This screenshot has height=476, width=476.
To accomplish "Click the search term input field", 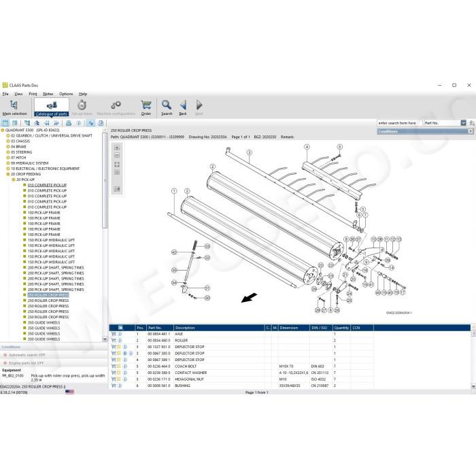I will (x=399, y=123).
